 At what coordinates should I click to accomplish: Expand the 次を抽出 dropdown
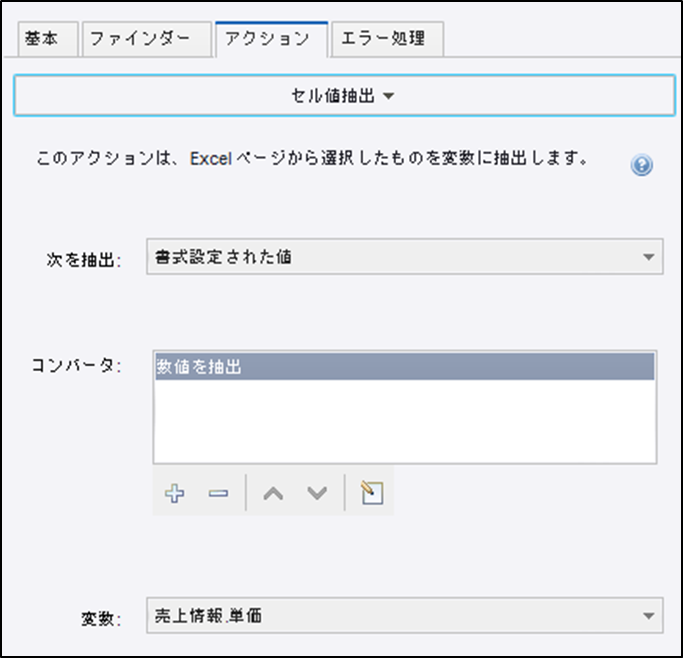[405, 256]
